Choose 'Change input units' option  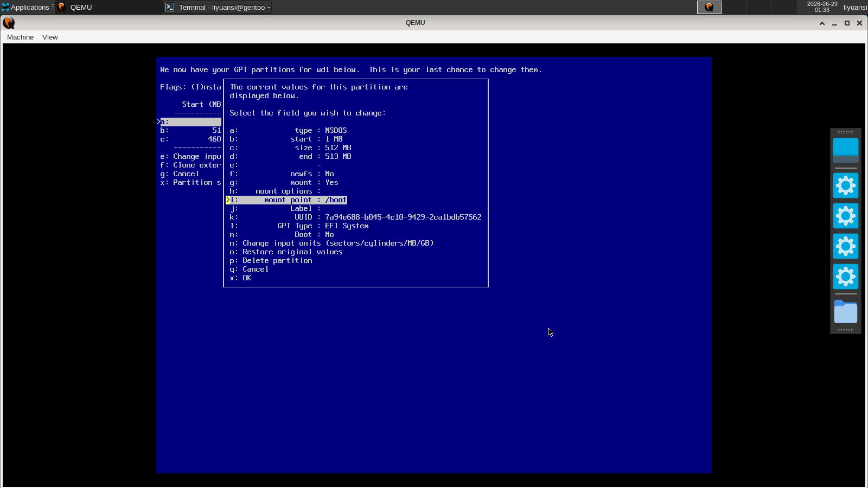click(331, 243)
